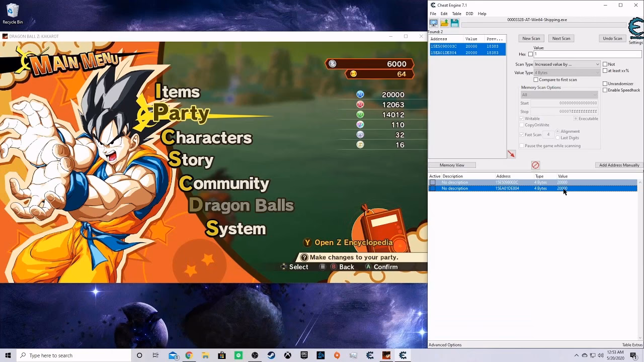Viewport: 644px width, 362px height.
Task: Open the D3D menu
Action: (469, 14)
